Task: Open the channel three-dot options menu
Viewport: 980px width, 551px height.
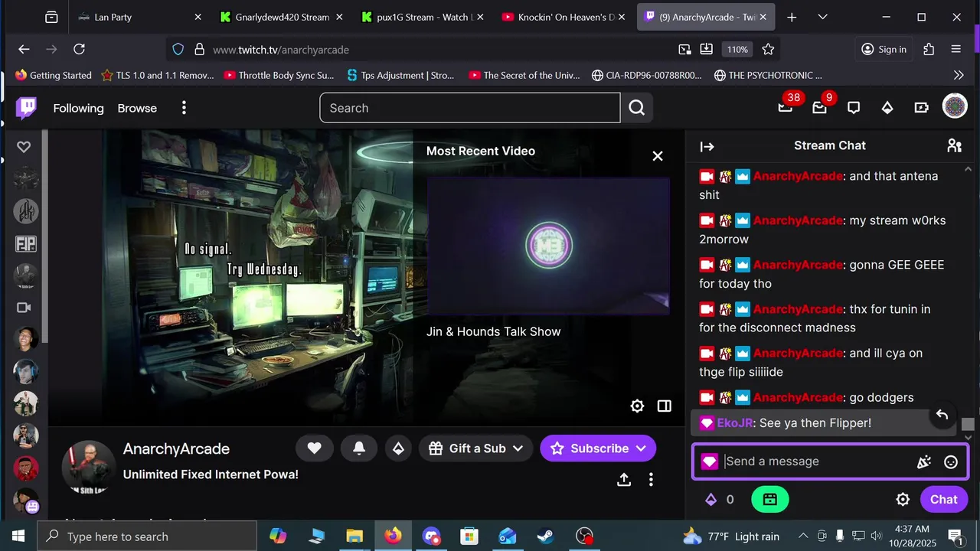Action: point(651,479)
